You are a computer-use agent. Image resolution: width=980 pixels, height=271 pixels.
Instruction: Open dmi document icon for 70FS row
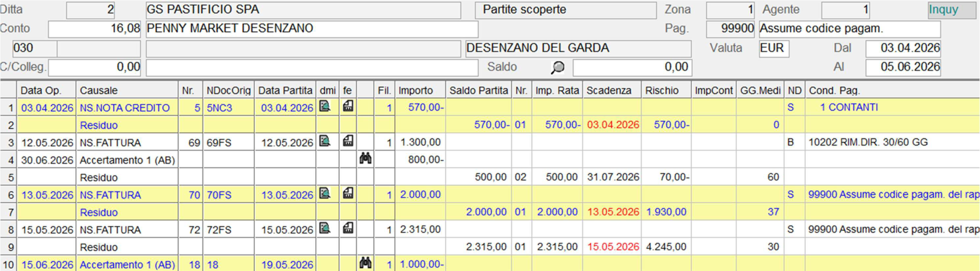[x=325, y=194]
